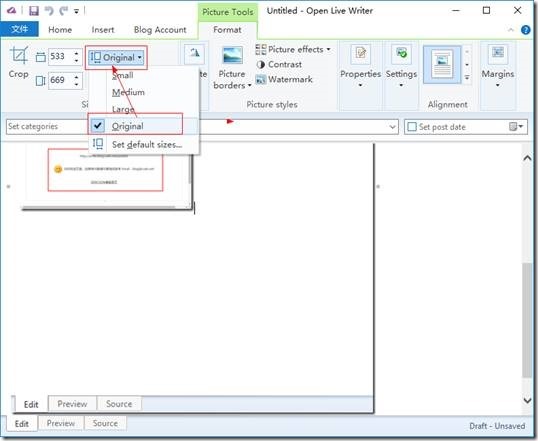Switch to the Home ribbon tab
This screenshot has width=538, height=441.
(60, 30)
